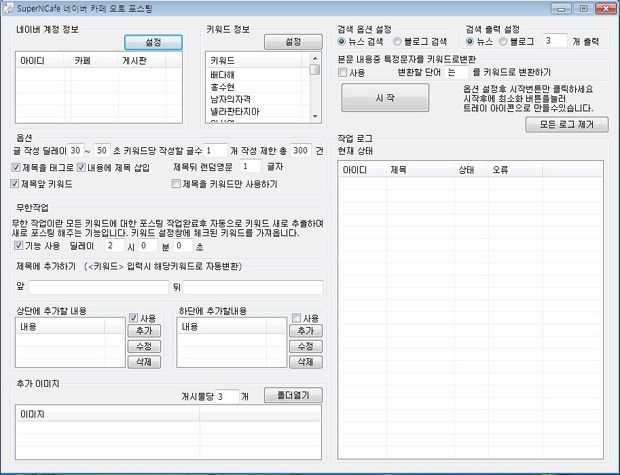
Task: Click images per post field
Action: [227, 396]
